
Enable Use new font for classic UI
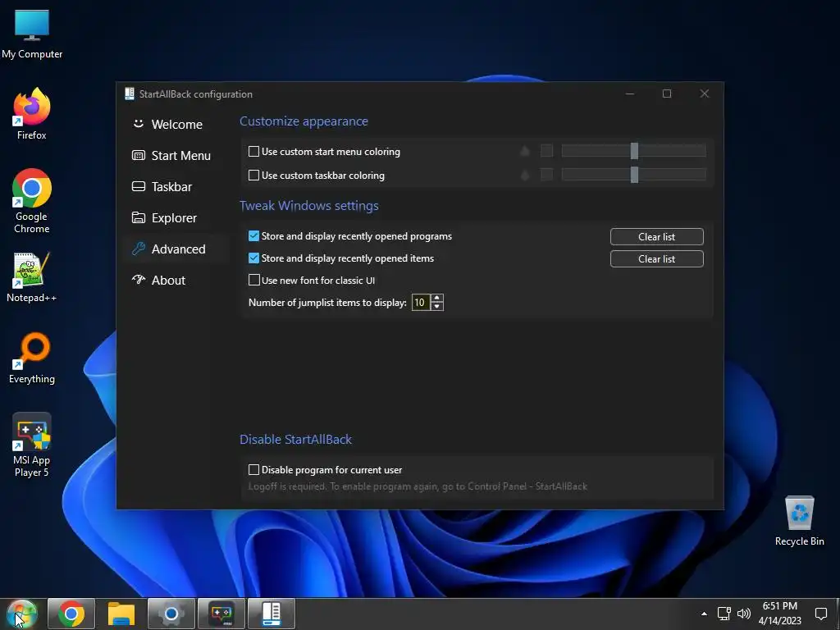coord(254,281)
